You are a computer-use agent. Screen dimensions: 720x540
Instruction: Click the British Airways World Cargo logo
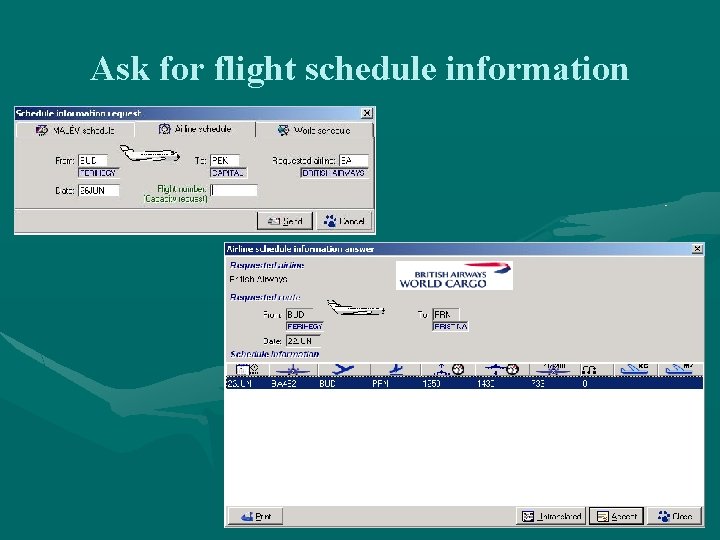point(454,275)
